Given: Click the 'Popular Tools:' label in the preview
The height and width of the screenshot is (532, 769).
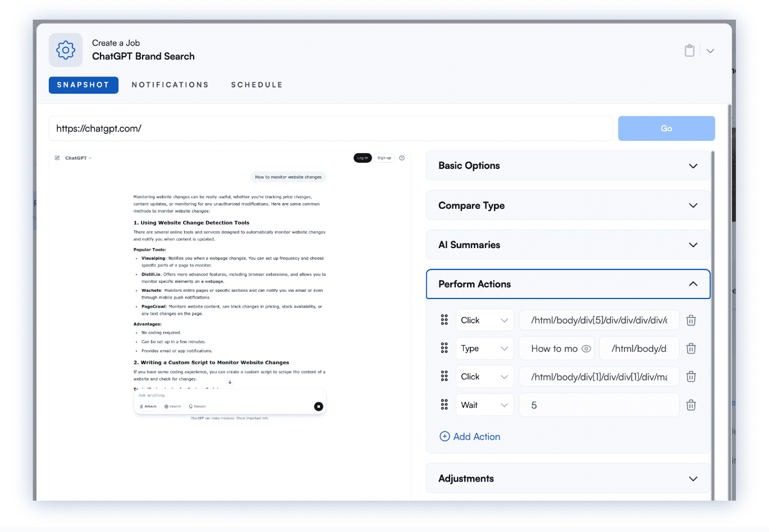Looking at the screenshot, I should pos(149,250).
